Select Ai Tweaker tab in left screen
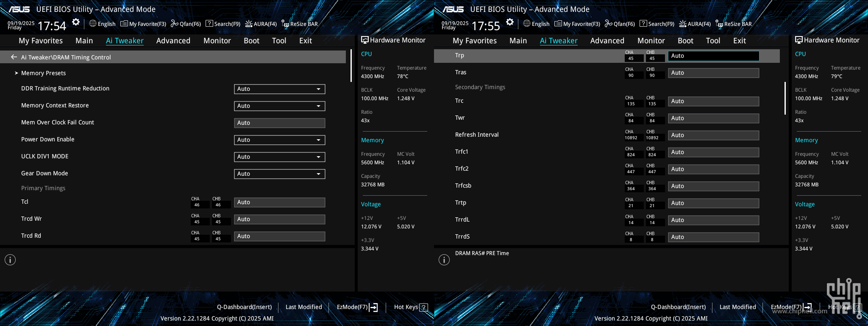The width and height of the screenshot is (868, 326). (125, 41)
